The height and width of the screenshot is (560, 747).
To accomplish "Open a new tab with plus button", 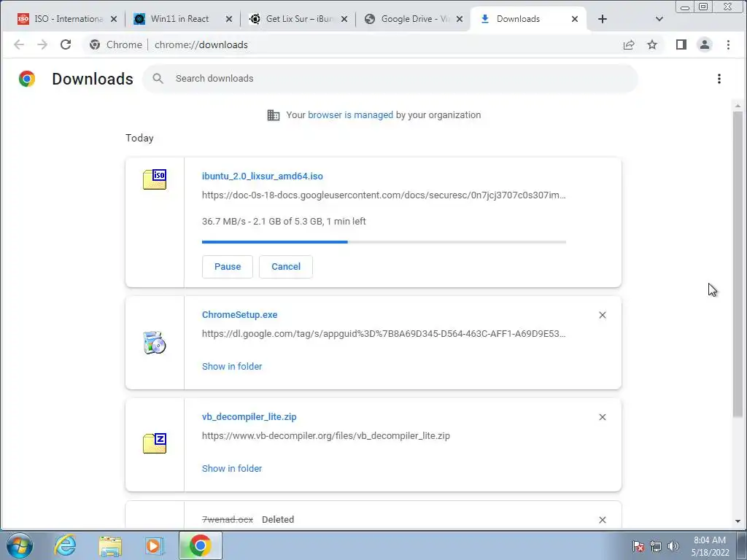I will click(602, 19).
